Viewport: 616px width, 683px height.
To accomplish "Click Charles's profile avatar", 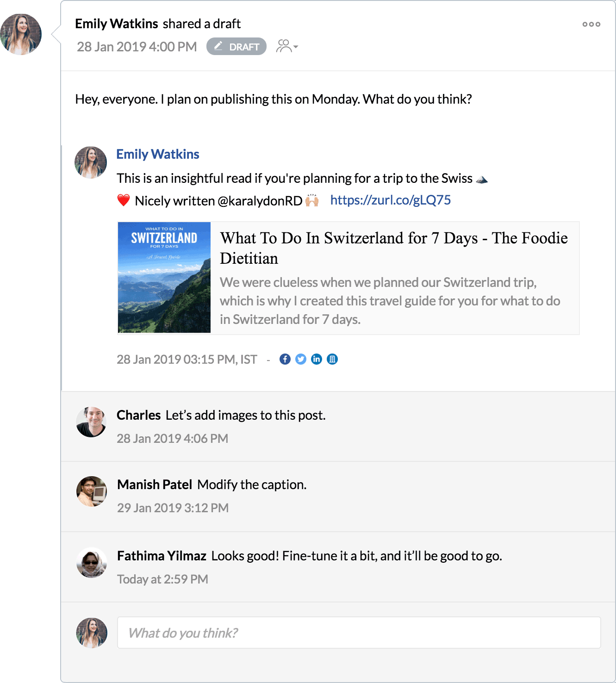I will pos(91,422).
